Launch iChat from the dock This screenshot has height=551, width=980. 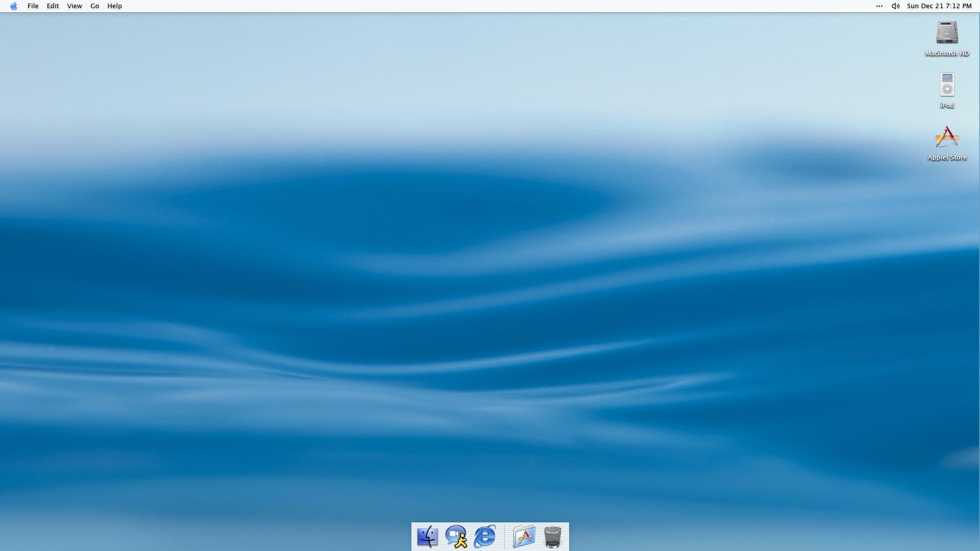pyautogui.click(x=456, y=537)
